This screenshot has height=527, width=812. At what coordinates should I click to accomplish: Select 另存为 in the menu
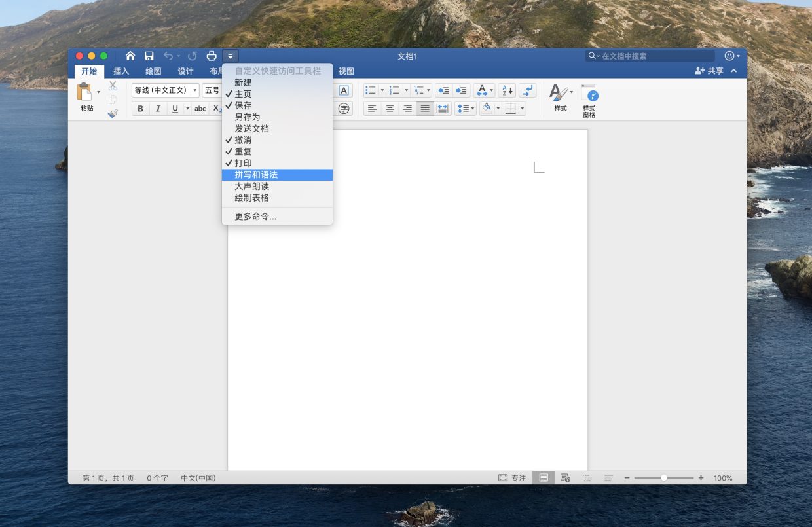(278, 117)
